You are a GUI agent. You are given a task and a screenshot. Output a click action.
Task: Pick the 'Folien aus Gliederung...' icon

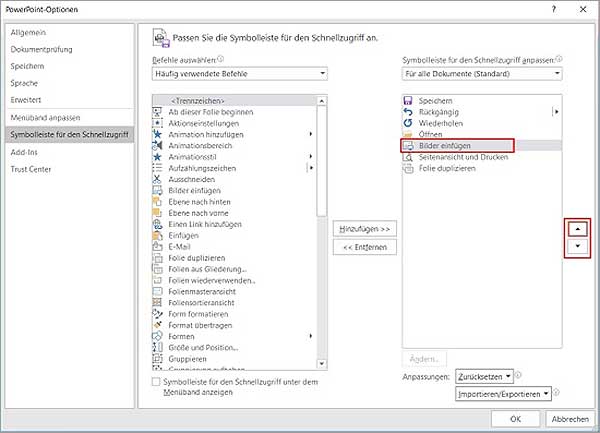tap(157, 269)
